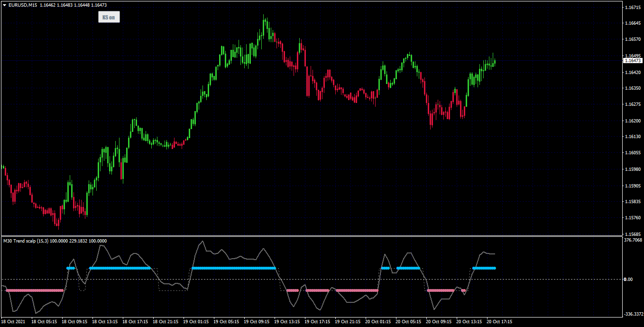
Task: Select the current price tag 1.16473
Action: (632, 61)
